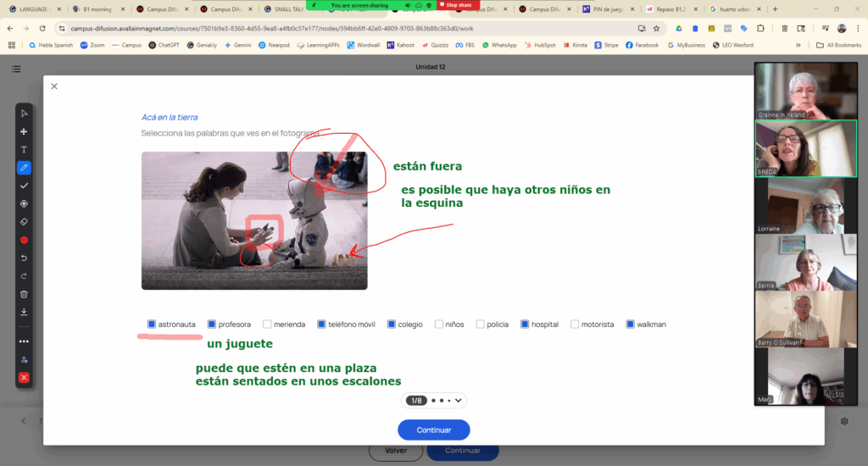Screen dimensions: 868x466
Task: Select the spotlight annotation tool
Action: [24, 203]
